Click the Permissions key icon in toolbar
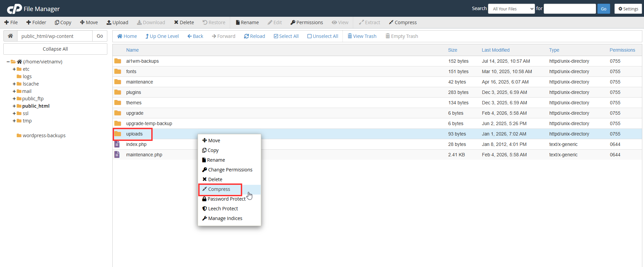The width and height of the screenshot is (644, 267). click(293, 22)
